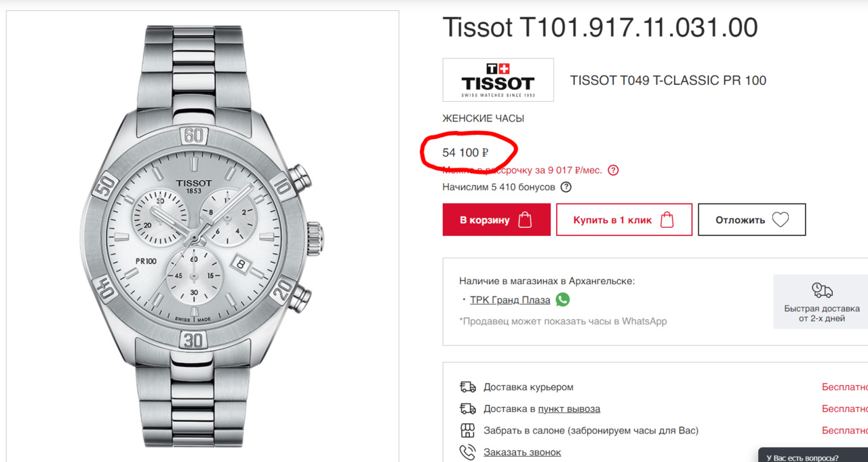868x462 pixels.
Task: Click the installment info question mark icon
Action: [613, 170]
